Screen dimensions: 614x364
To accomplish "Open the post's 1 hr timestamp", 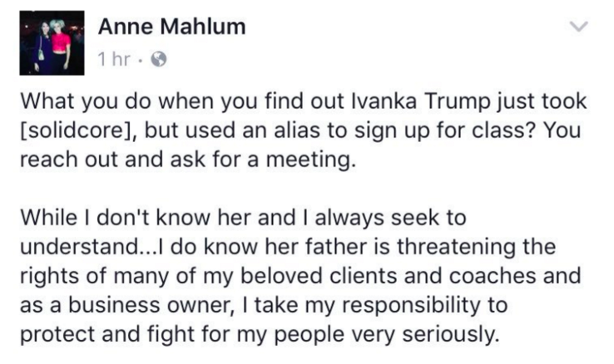I will coord(114,60).
